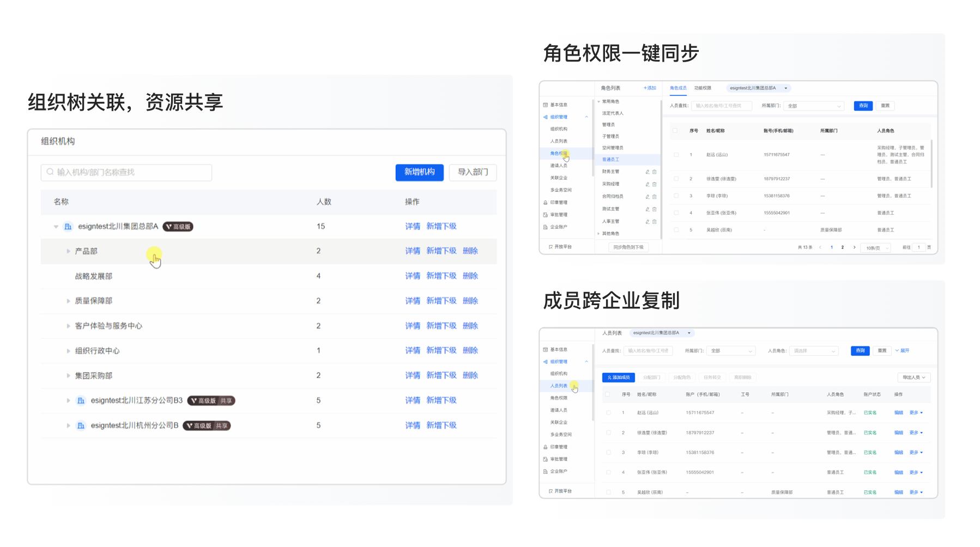Click 删除 link for 战略发展部
This screenshot has height=547, width=980.
coord(470,276)
